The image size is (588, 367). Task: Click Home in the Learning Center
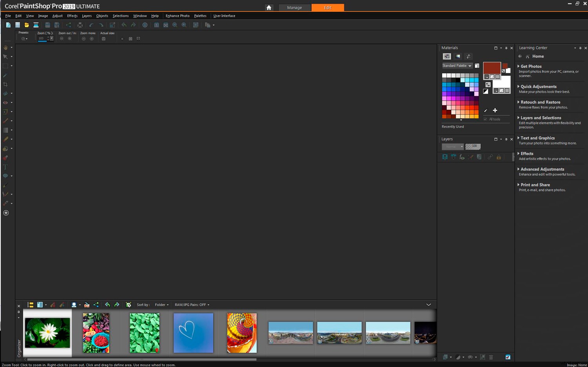537,56
